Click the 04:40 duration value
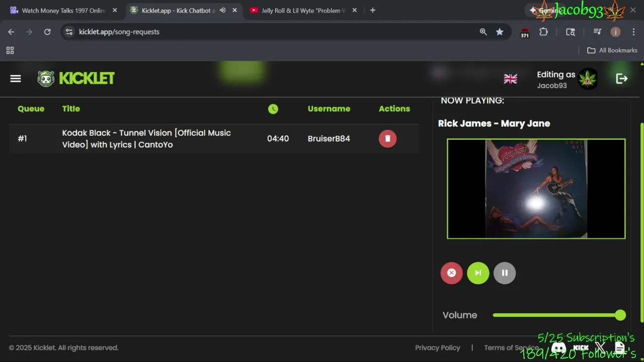The height and width of the screenshot is (362, 644). pos(278,139)
